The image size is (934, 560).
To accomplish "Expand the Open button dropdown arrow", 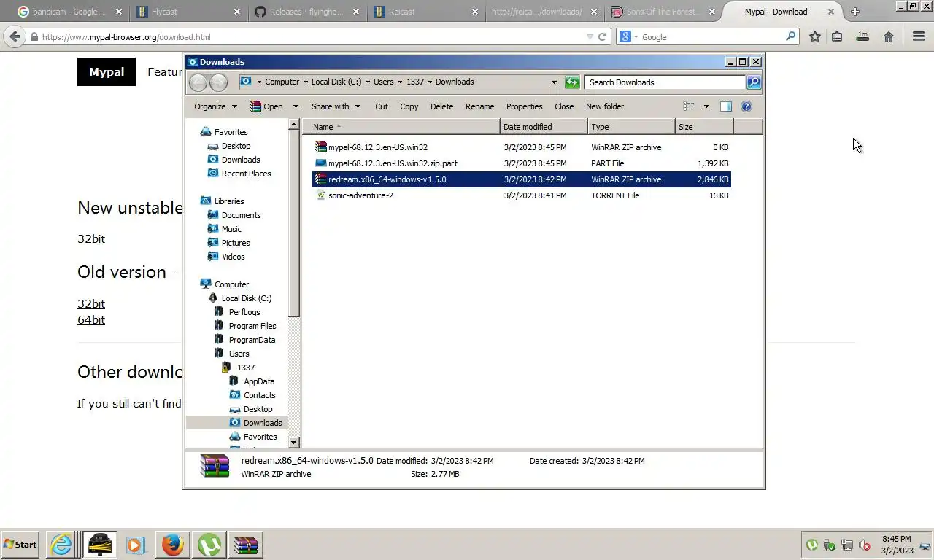I will (x=296, y=106).
